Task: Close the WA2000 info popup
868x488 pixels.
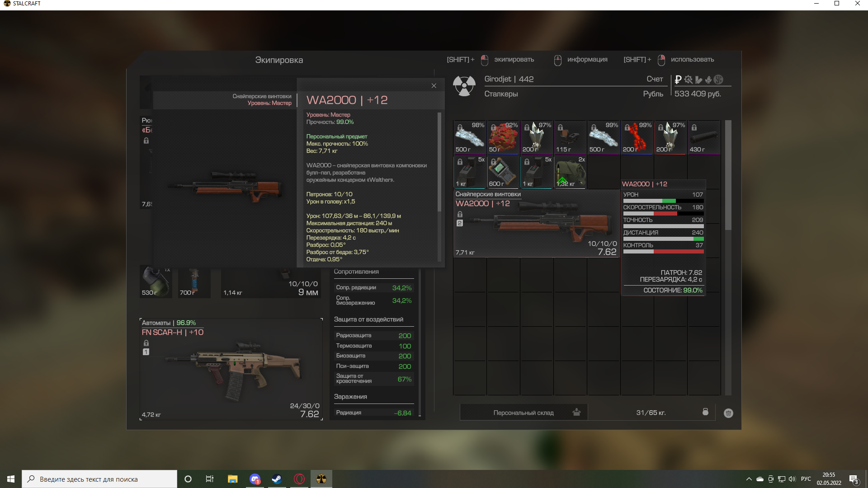Action: point(434,86)
